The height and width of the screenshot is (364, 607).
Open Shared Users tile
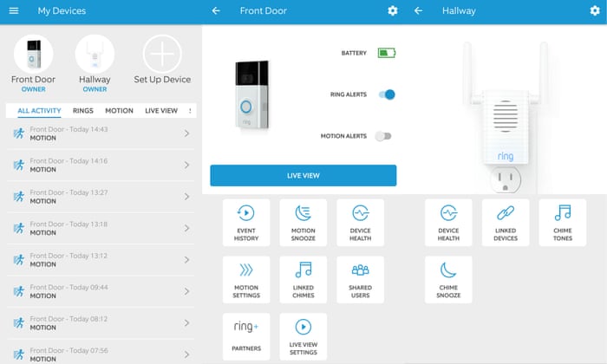click(x=361, y=279)
